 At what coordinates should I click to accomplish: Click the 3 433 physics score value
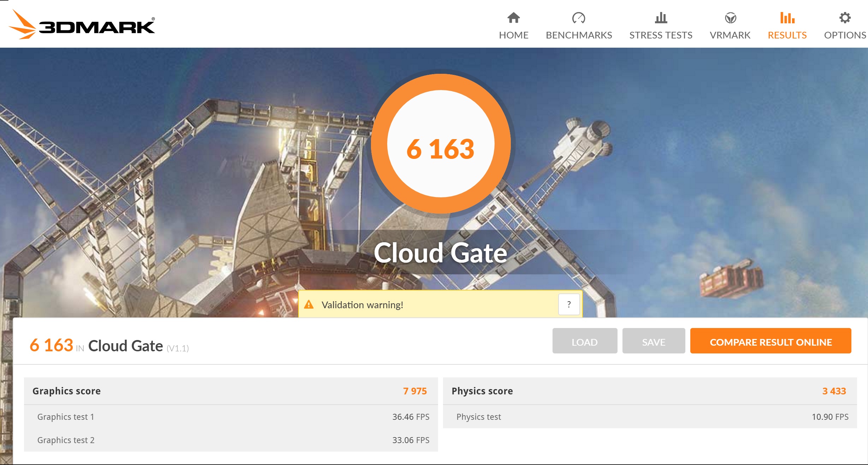(x=834, y=391)
